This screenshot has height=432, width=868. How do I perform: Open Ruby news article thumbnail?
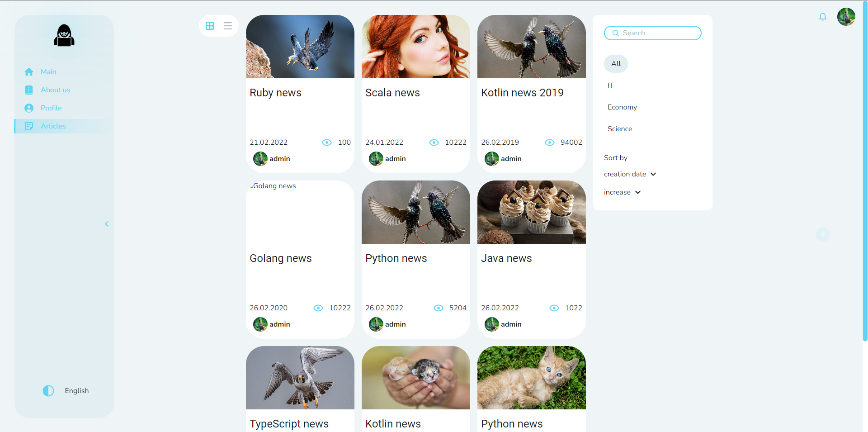[300, 47]
